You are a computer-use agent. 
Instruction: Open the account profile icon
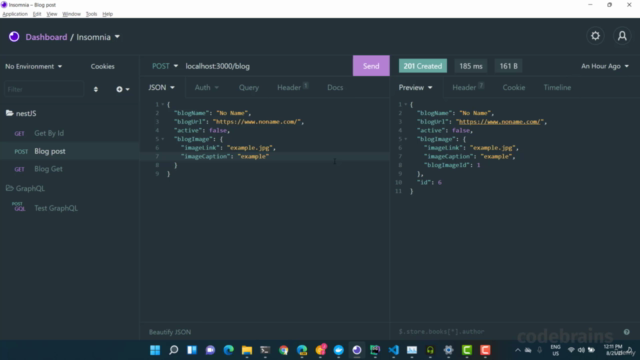(622, 36)
